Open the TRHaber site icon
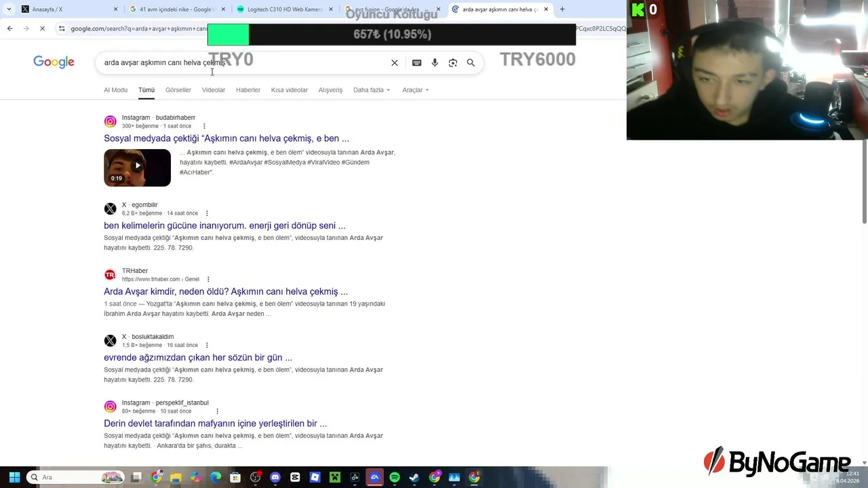 110,275
